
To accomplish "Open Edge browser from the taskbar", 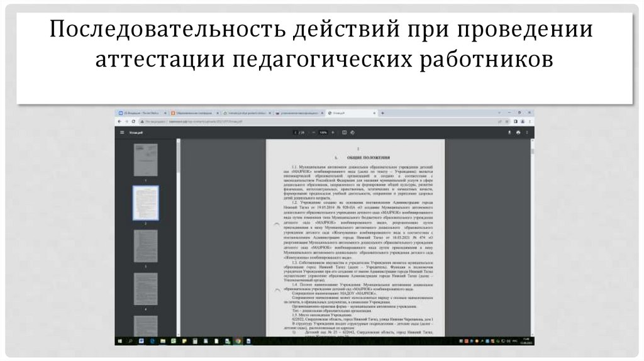I will tap(152, 341).
